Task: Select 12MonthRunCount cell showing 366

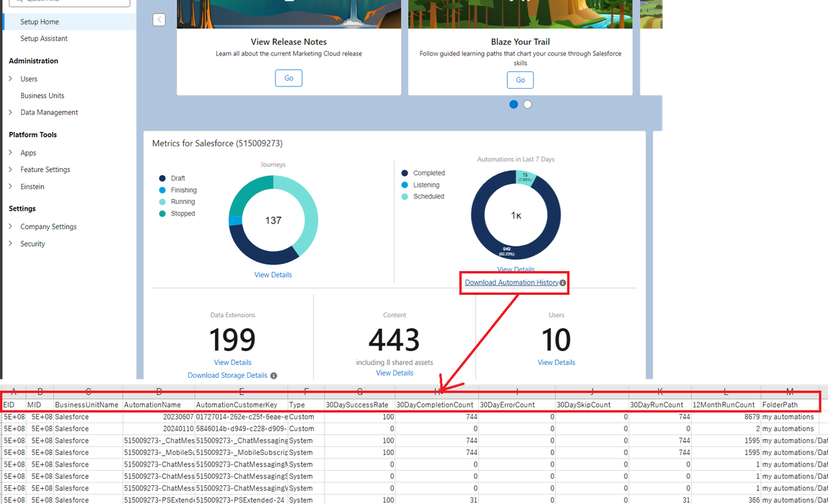Action: (x=726, y=500)
